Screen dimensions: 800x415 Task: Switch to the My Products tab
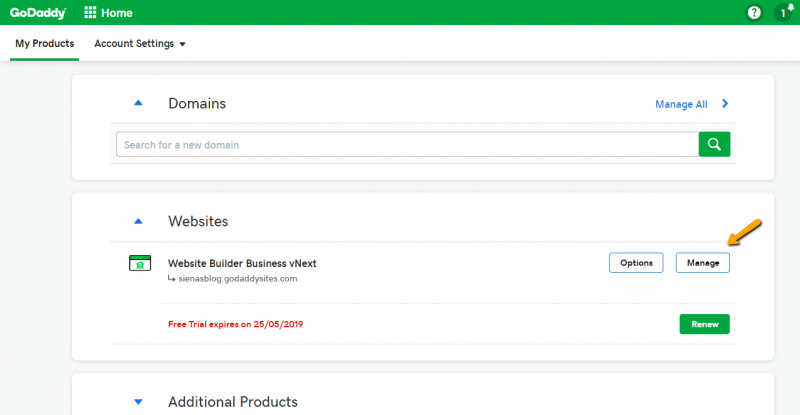click(x=44, y=44)
